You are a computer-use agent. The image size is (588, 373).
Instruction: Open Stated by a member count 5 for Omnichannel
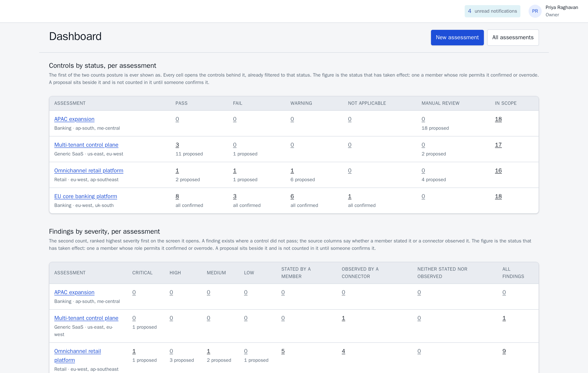pyautogui.click(x=283, y=351)
